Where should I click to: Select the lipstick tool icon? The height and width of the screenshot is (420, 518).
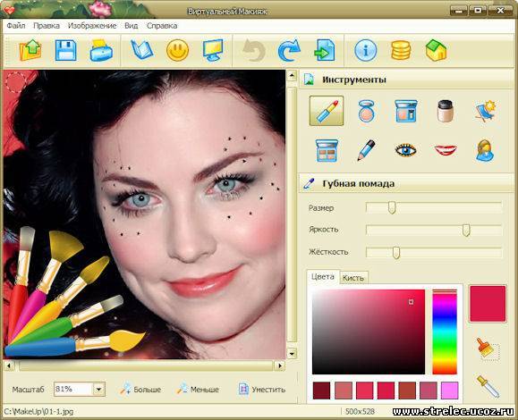point(327,111)
